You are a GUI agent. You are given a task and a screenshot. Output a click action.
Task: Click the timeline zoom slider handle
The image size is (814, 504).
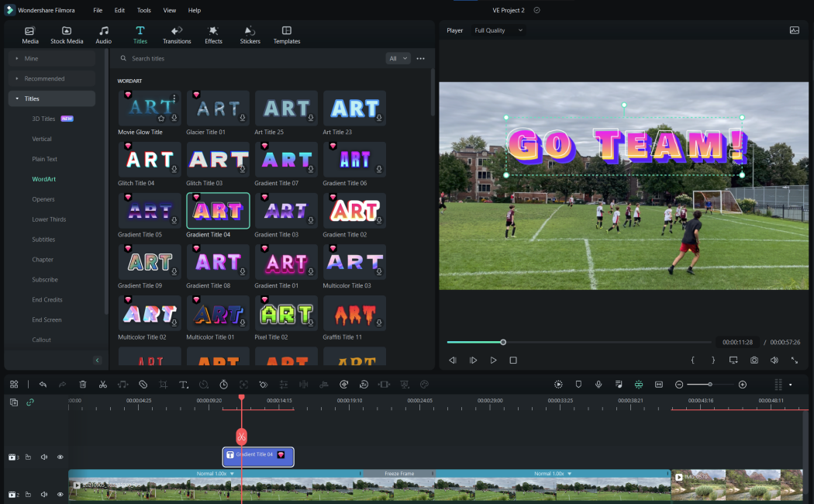coord(709,385)
